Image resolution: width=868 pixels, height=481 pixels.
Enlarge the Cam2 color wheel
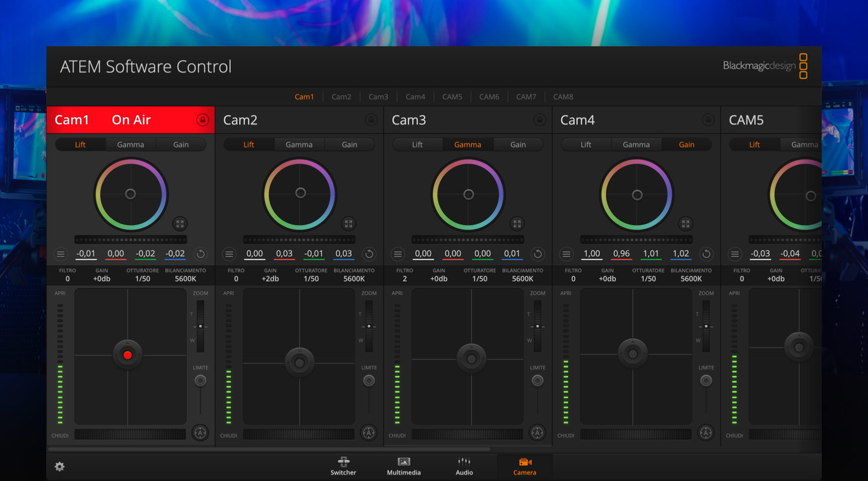coord(348,224)
